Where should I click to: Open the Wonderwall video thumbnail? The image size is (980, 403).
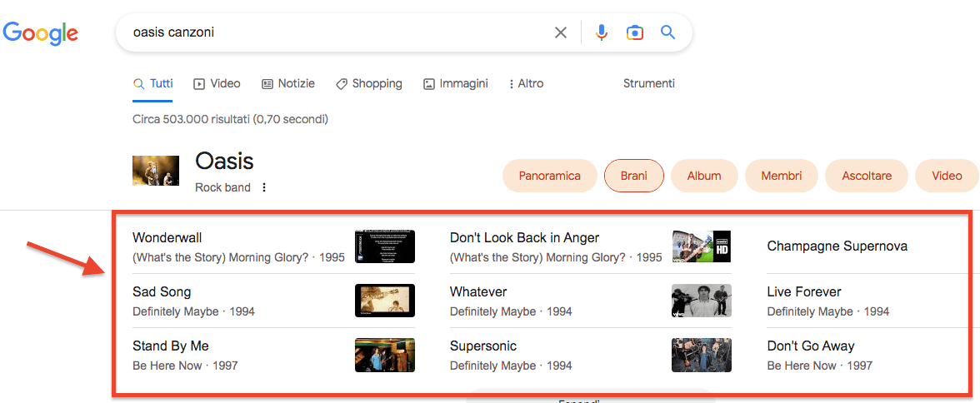coord(384,246)
